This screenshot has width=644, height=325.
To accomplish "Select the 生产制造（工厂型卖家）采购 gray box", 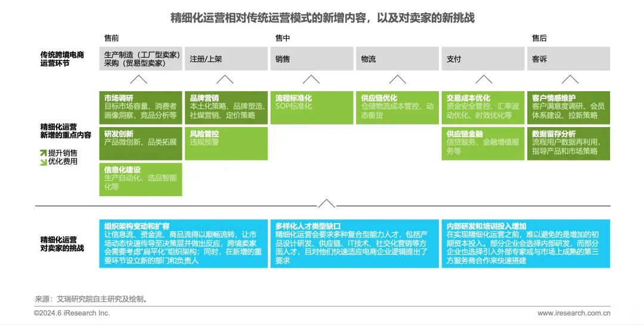I will click(141, 59).
